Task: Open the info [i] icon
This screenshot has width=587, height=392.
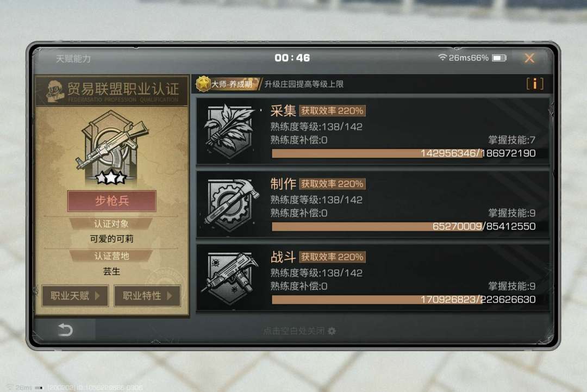Action: 535,84
